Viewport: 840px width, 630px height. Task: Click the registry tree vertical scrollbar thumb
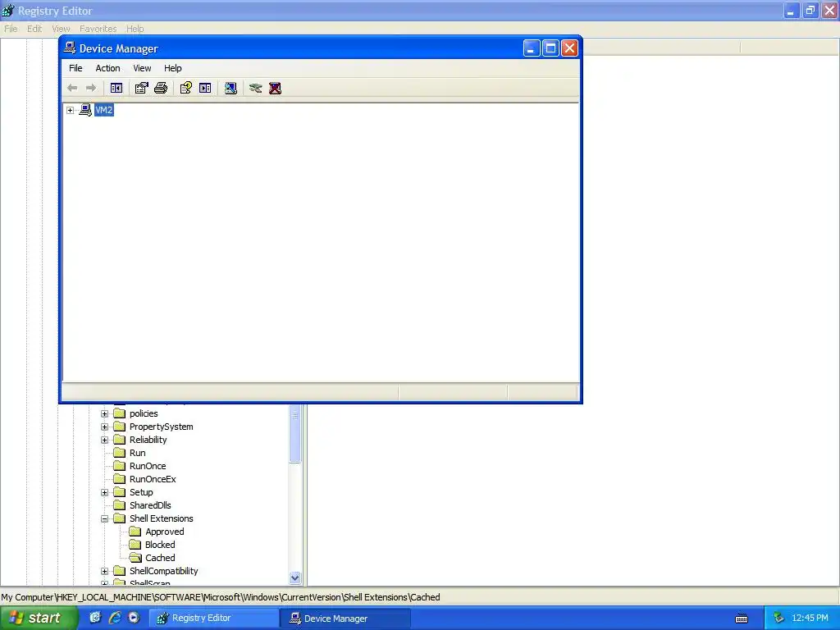pyautogui.click(x=295, y=433)
